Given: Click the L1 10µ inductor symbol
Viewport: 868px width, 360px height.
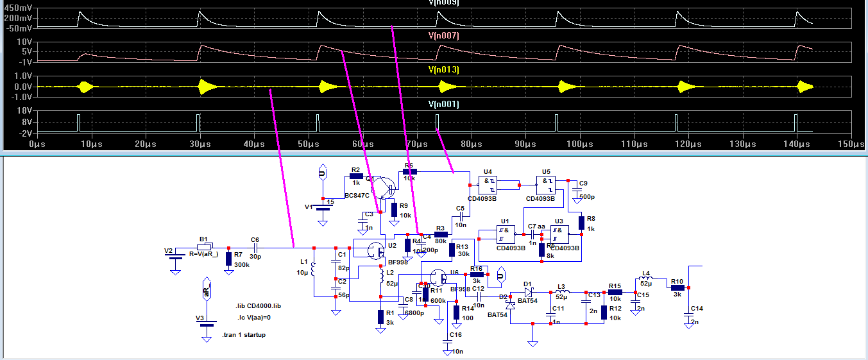Looking at the screenshot, I should (314, 272).
